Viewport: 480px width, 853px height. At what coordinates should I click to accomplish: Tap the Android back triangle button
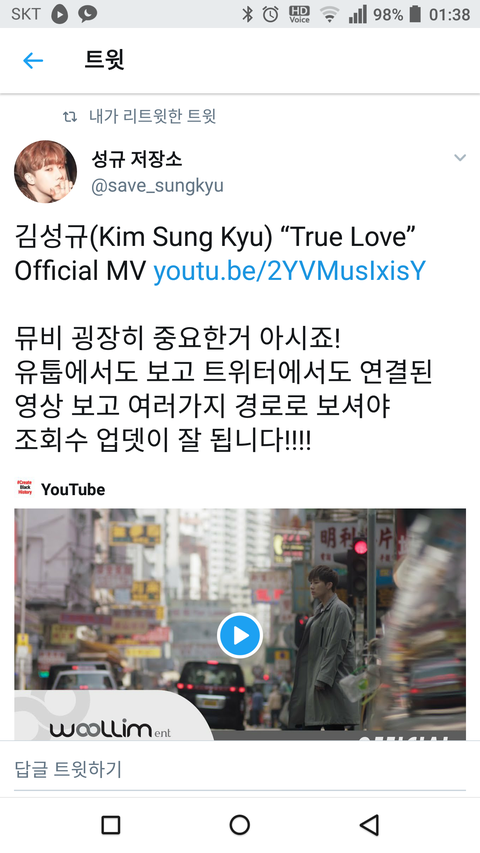pos(370,825)
